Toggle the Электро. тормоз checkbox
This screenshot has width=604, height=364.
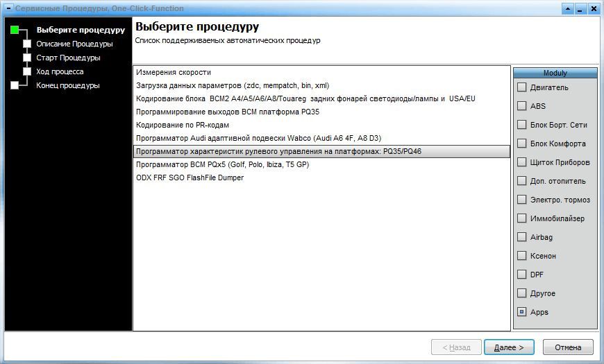521,200
